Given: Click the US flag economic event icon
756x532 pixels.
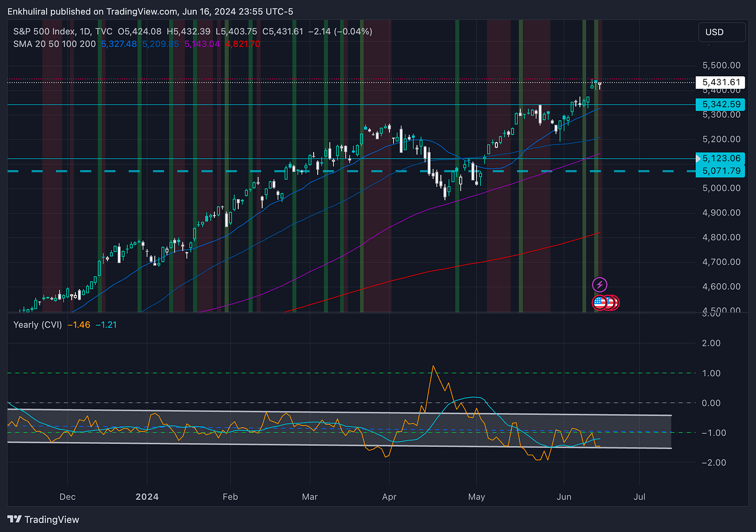Looking at the screenshot, I should coord(600,303).
